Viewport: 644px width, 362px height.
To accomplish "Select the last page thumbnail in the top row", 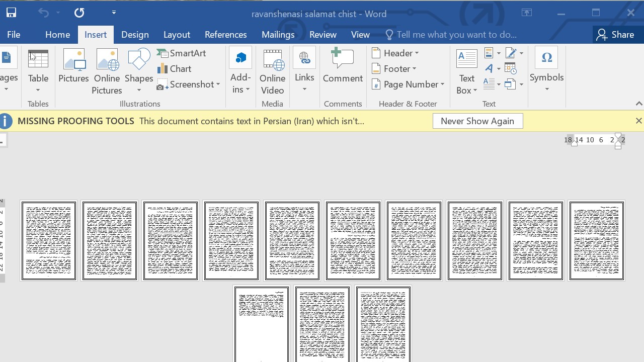I will click(596, 241).
